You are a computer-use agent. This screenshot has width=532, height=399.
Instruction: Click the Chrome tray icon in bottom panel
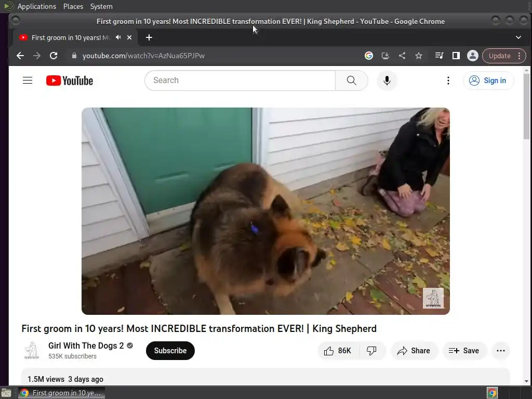coord(492,393)
